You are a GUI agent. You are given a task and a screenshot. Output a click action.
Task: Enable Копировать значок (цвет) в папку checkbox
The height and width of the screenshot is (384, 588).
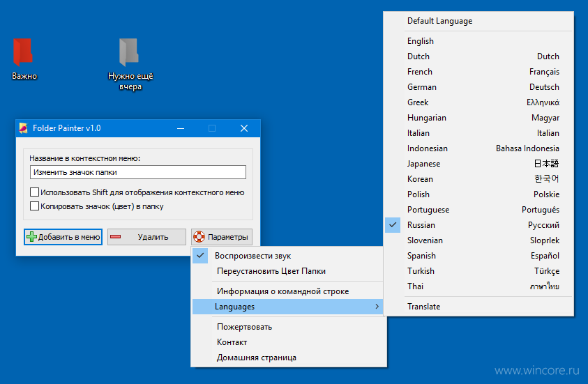click(34, 206)
